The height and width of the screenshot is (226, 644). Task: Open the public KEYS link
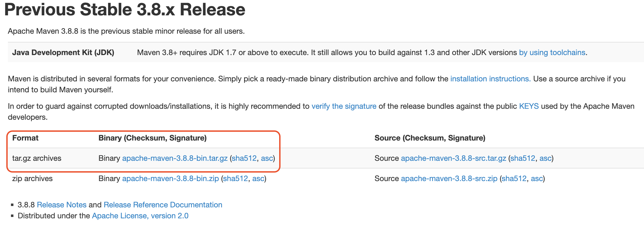529,106
